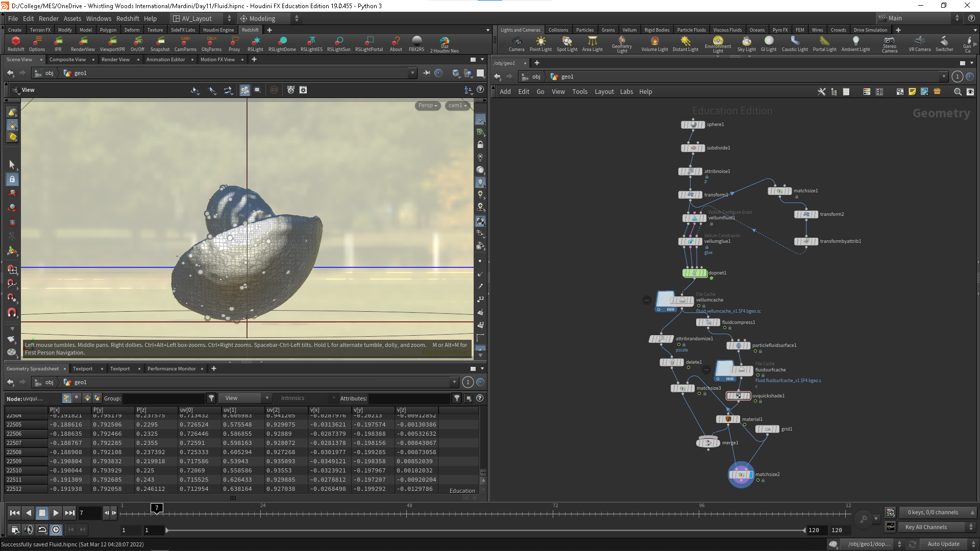Switch to the SideFX Labs shelf tab
Image resolution: width=980 pixels, height=551 pixels.
[183, 30]
